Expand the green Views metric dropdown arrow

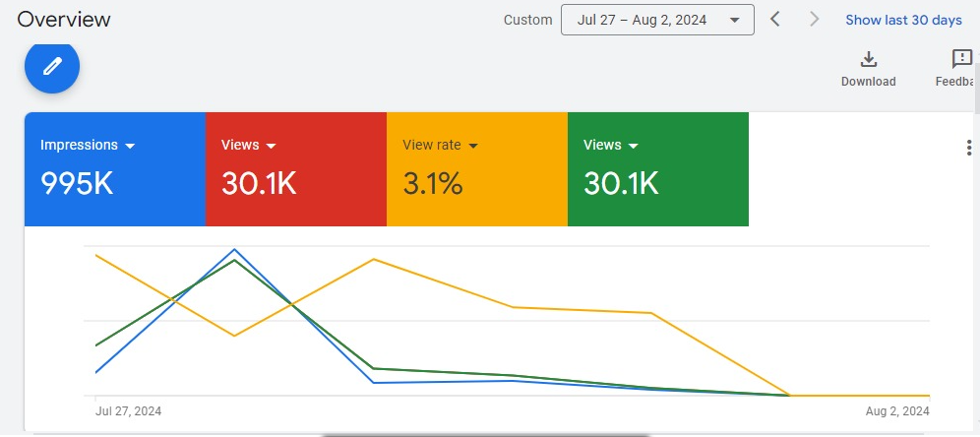(634, 146)
